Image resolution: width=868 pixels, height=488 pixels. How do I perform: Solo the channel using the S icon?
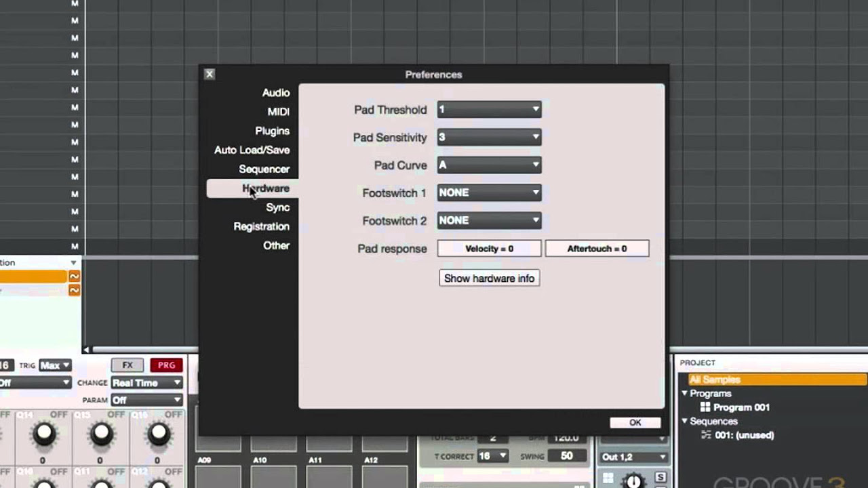[661, 478]
